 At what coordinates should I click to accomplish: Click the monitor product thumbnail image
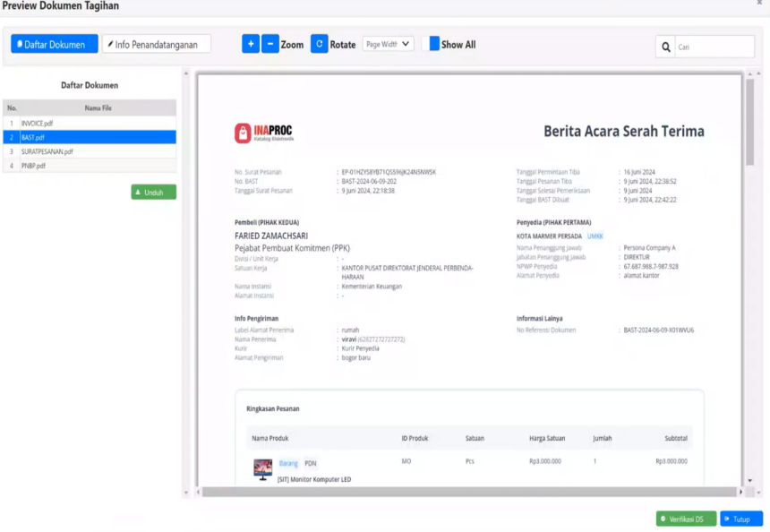click(x=262, y=468)
